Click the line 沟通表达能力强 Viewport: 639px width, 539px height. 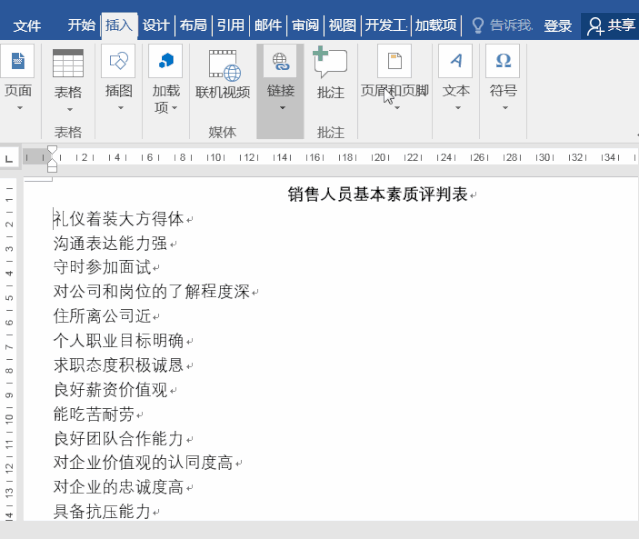point(110,244)
